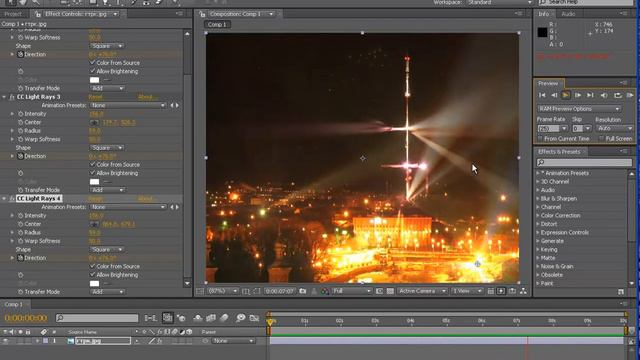Click the Center point picker for CC Light Rays 4

(94, 224)
